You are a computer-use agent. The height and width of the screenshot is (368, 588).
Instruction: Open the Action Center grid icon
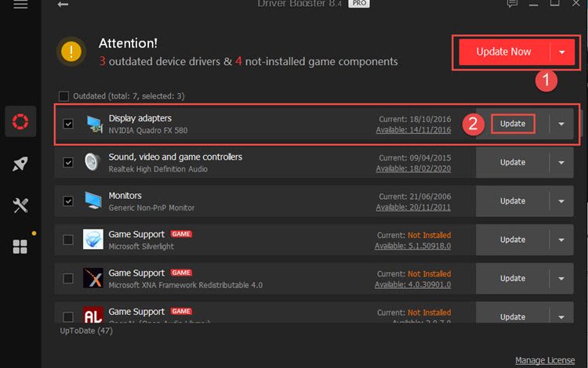point(20,247)
